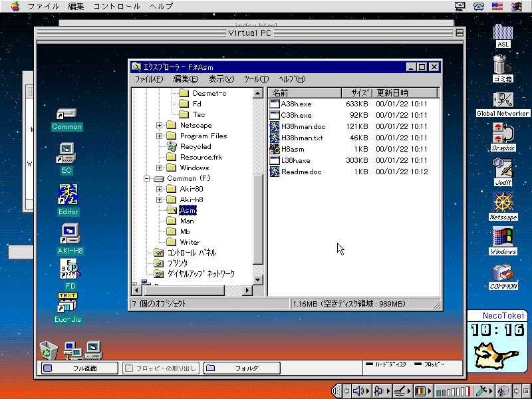The height and width of the screenshot is (399, 532).
Task: Select the Asm folder in tree
Action: pyautogui.click(x=188, y=210)
